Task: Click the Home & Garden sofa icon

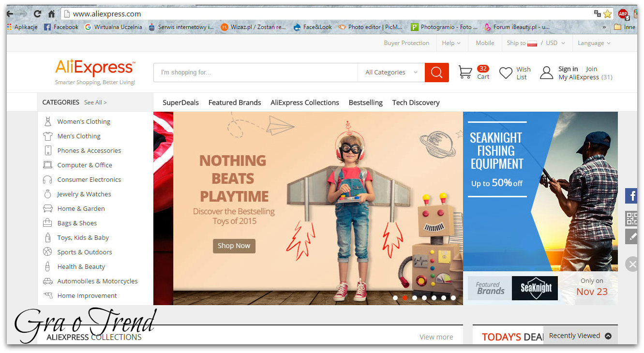Action: pyautogui.click(x=47, y=208)
